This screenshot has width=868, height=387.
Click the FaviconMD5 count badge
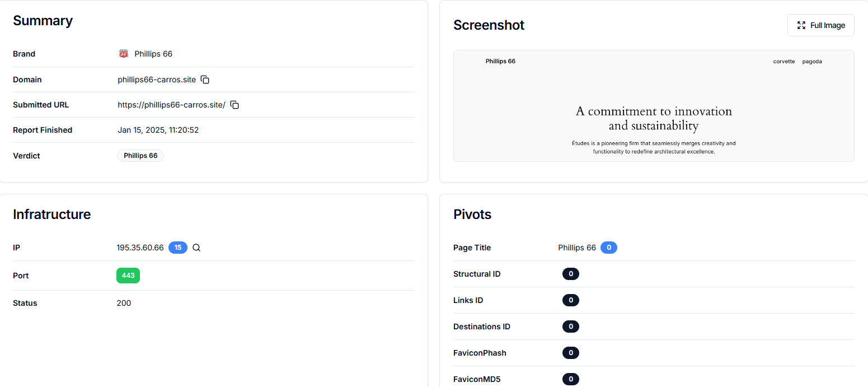[x=571, y=379]
